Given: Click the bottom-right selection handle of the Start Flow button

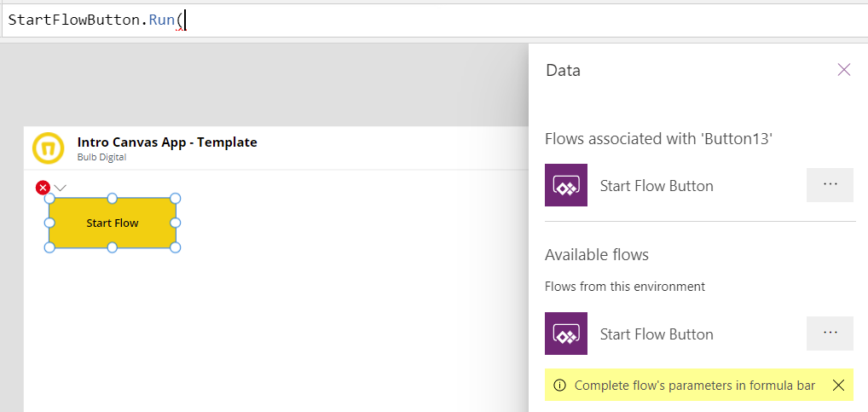Looking at the screenshot, I should tap(176, 247).
